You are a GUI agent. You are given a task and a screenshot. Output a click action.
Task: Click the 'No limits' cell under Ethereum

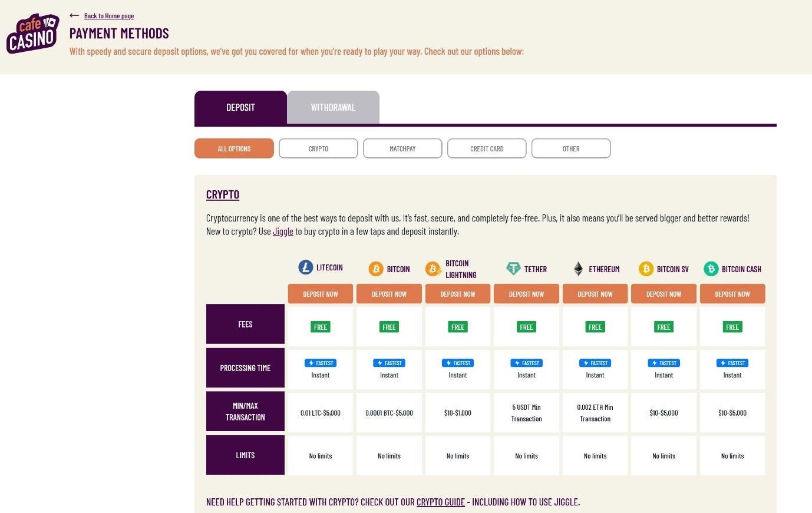pos(595,456)
